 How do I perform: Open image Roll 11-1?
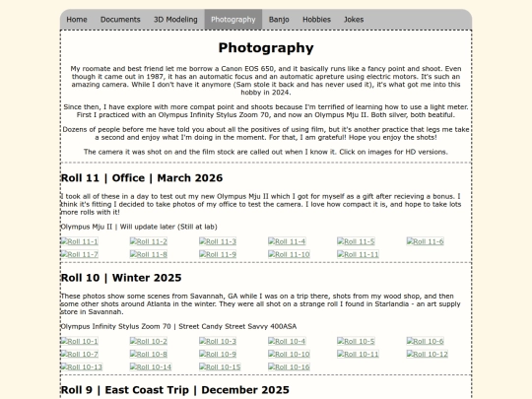point(80,241)
